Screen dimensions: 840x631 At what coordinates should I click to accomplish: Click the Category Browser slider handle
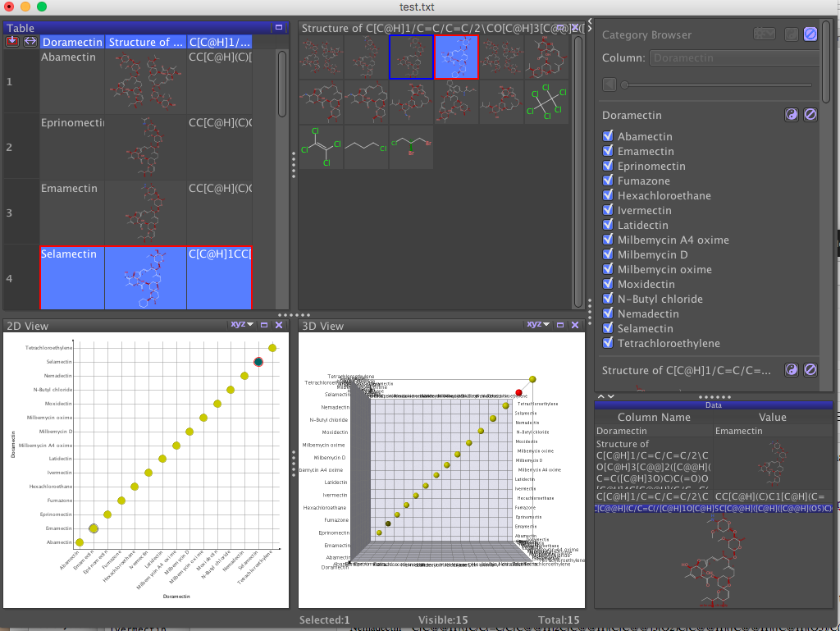click(625, 84)
